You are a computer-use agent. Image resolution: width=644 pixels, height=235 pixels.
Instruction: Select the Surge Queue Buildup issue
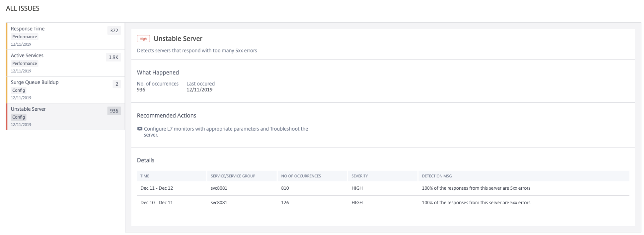click(x=65, y=90)
